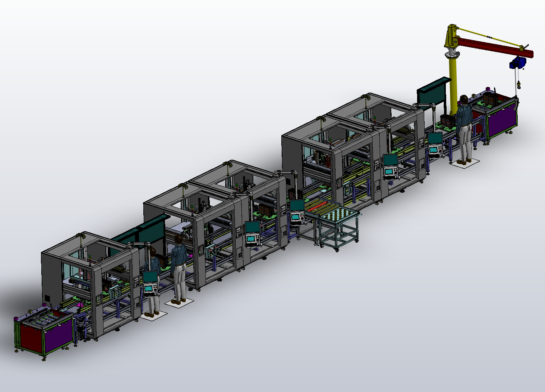
Task: Select the HMI monitor beside the roller conveyor
Action: tap(297, 213)
